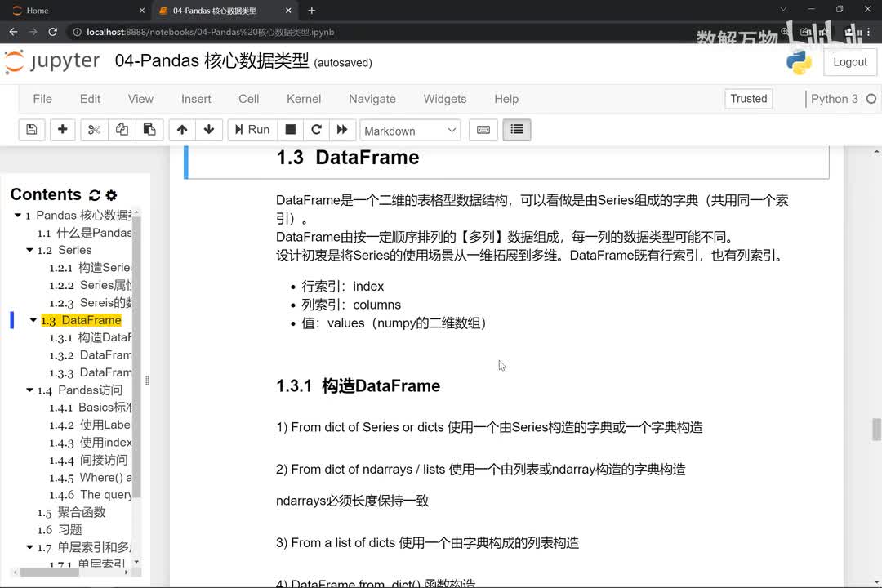Click the sidebar resize handle
The width and height of the screenshot is (882, 588).
click(x=147, y=381)
